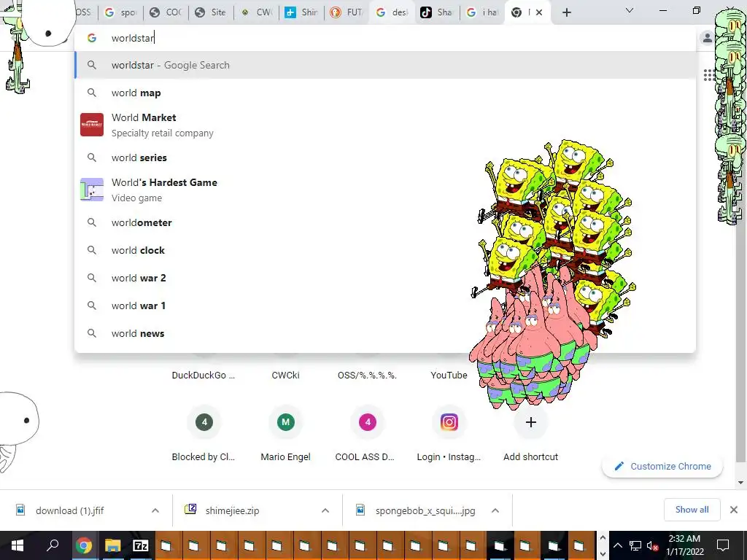Click the CWCki shortcut label
The height and width of the screenshot is (560, 747).
pyautogui.click(x=285, y=376)
